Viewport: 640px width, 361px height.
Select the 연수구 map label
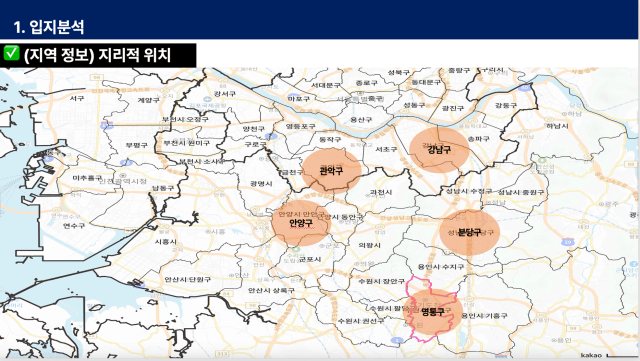tap(74, 225)
